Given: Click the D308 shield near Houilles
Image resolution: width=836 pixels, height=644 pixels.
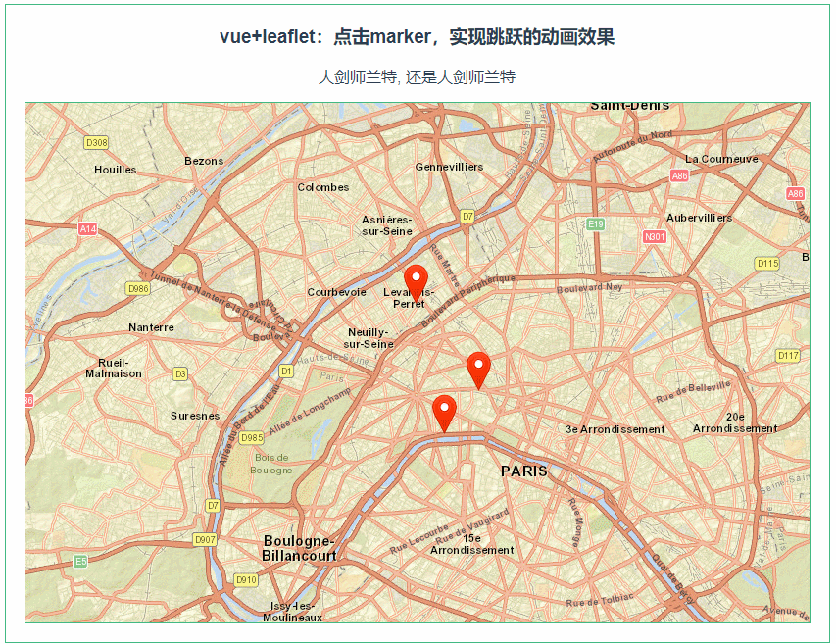Looking at the screenshot, I should pos(97,140).
